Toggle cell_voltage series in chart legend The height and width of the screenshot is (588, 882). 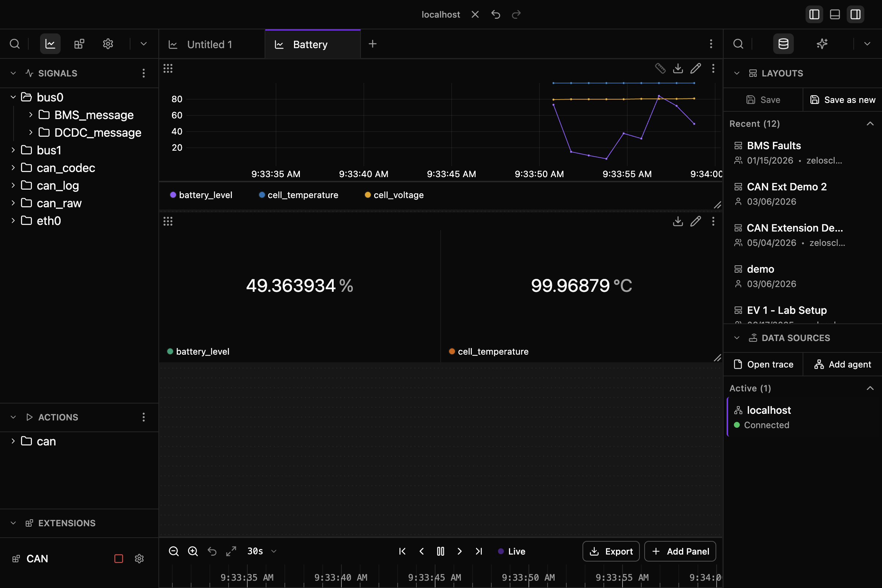click(x=394, y=195)
